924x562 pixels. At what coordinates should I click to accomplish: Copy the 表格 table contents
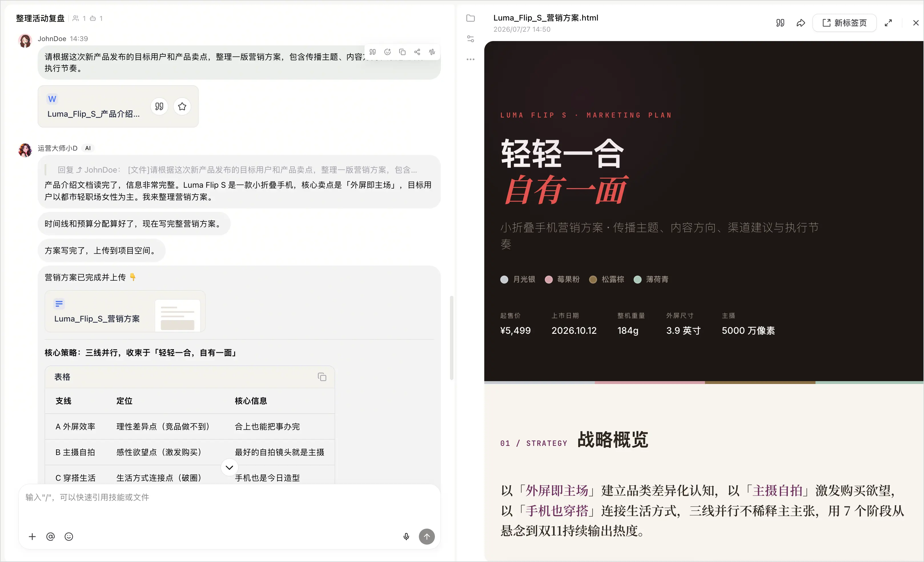pyautogui.click(x=322, y=377)
